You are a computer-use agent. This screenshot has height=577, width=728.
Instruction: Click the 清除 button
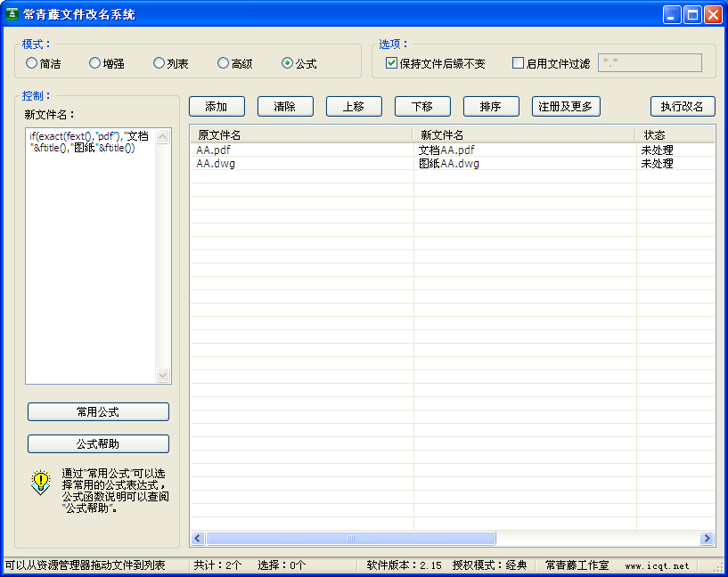pyautogui.click(x=285, y=107)
